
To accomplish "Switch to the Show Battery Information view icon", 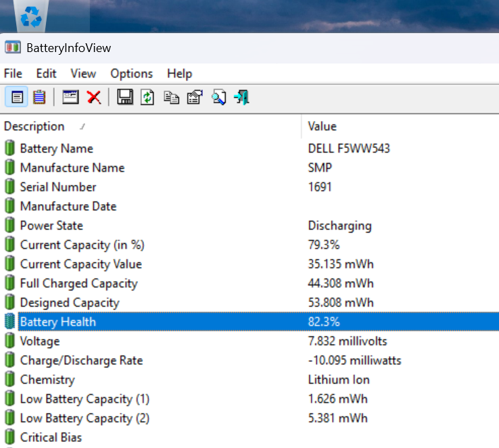I will point(17,97).
